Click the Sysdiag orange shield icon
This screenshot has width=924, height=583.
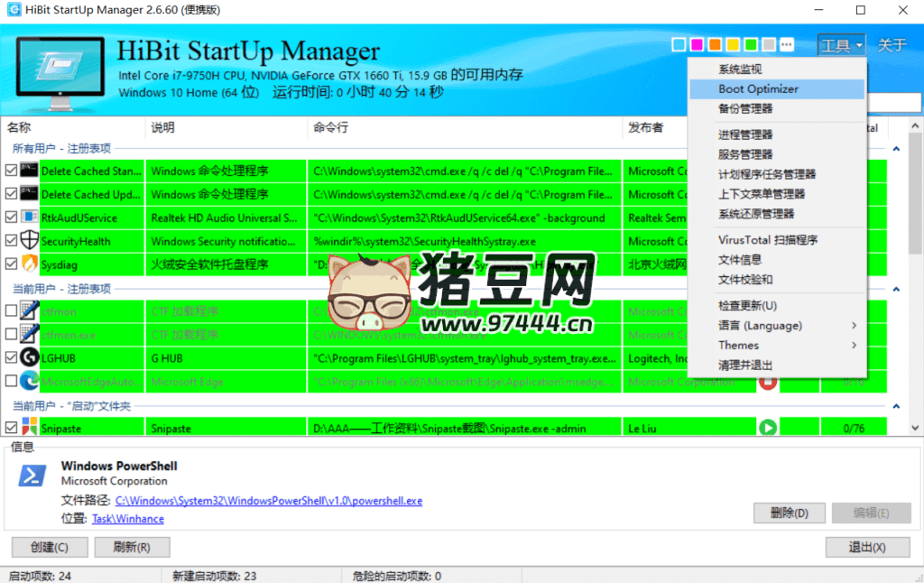(x=29, y=264)
